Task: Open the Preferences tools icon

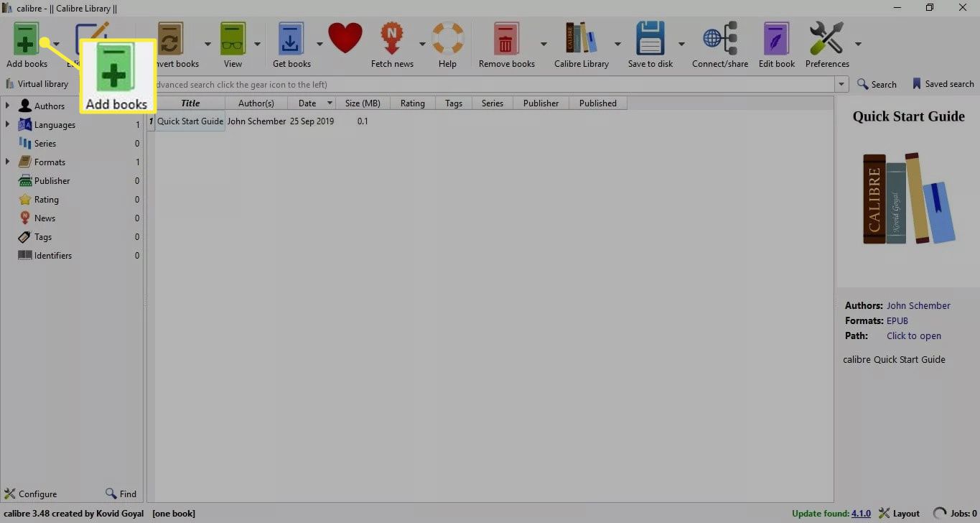Action: pyautogui.click(x=826, y=38)
